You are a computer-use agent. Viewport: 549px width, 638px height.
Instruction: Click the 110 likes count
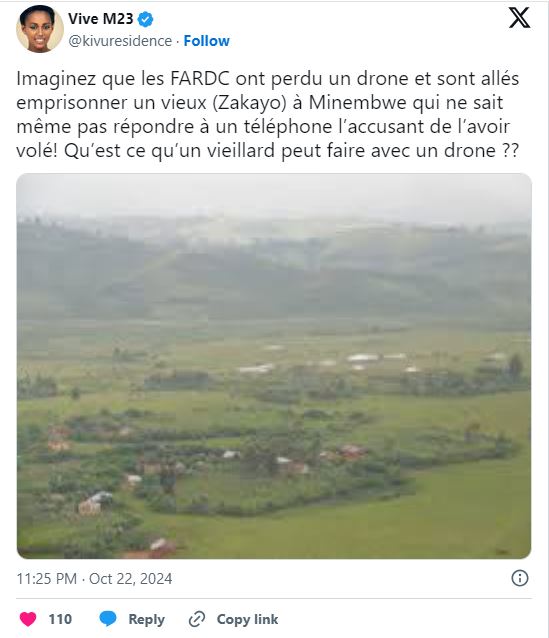[x=60, y=619]
